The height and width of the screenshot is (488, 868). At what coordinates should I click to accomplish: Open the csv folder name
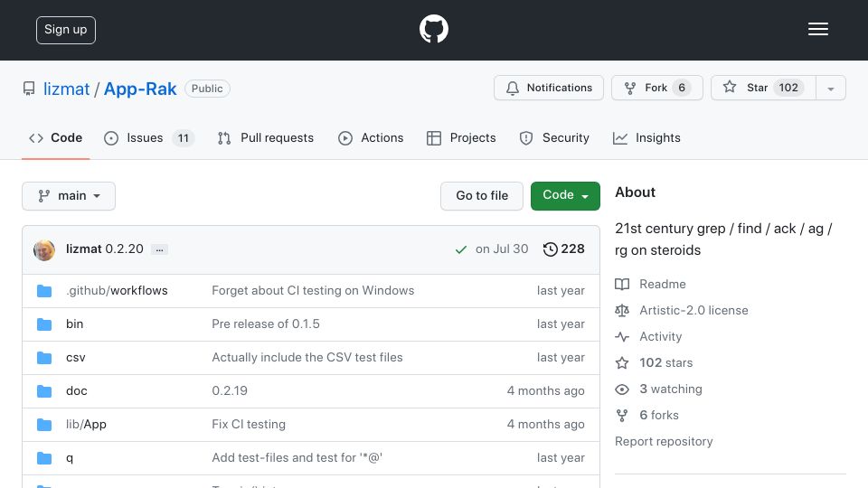[76, 358]
